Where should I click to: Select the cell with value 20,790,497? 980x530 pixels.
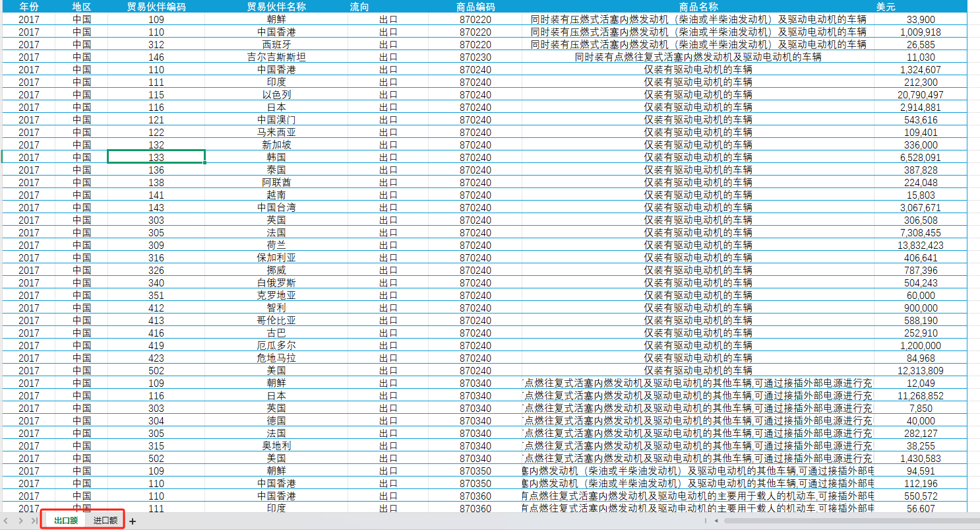921,94
